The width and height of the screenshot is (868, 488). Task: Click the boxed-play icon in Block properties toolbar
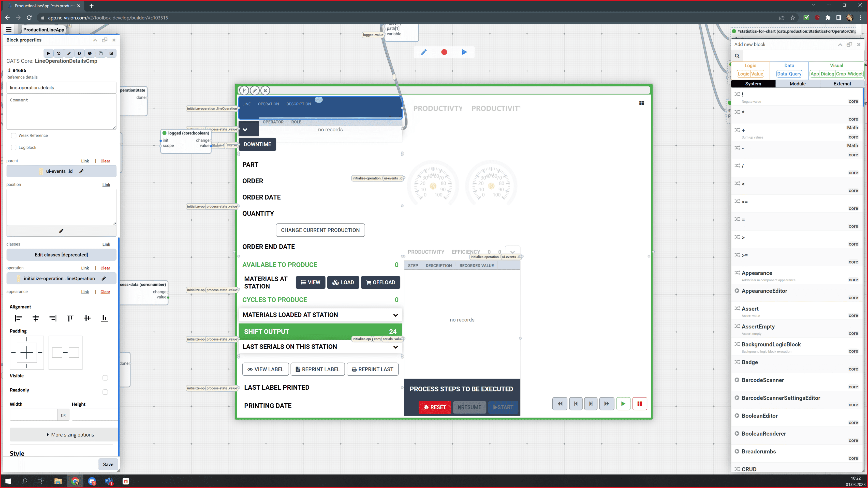tap(111, 53)
